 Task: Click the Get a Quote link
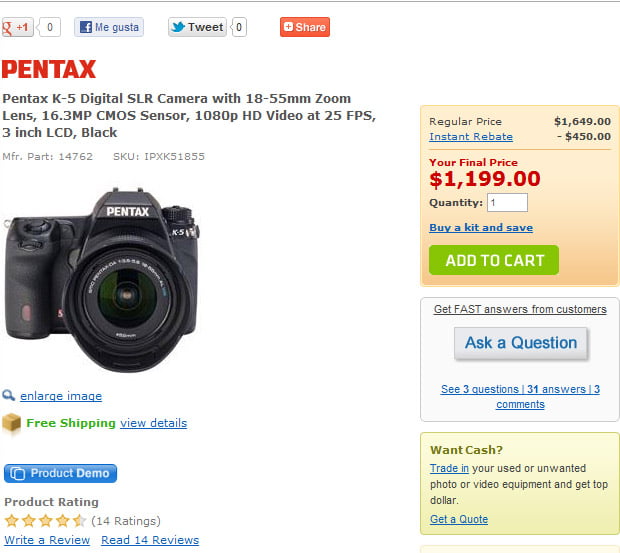pos(459,519)
